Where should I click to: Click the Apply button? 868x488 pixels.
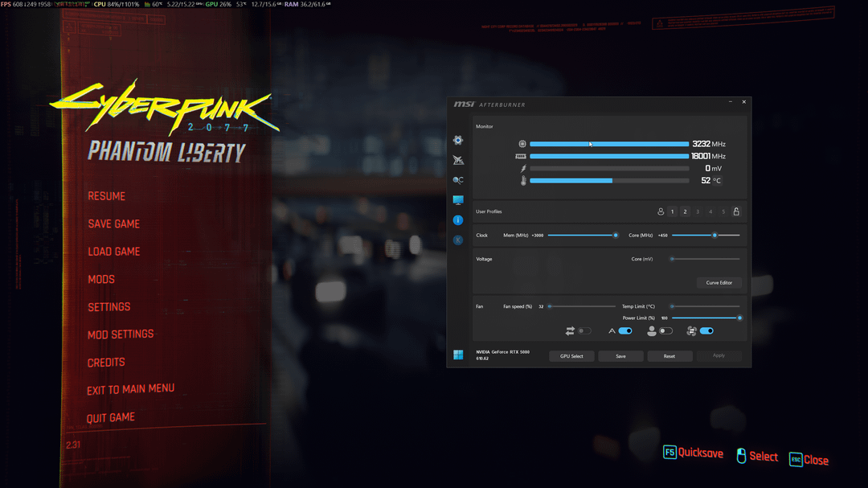719,355
